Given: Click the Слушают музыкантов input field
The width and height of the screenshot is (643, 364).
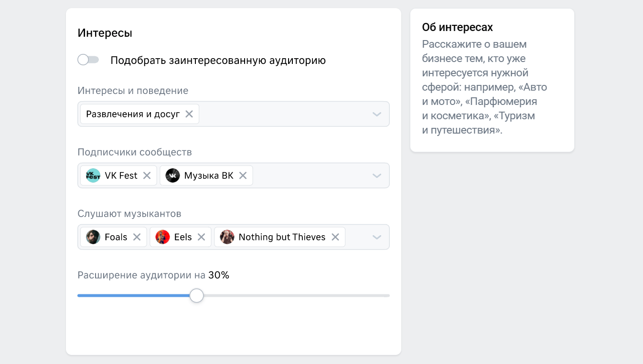Looking at the screenshot, I should point(234,237).
